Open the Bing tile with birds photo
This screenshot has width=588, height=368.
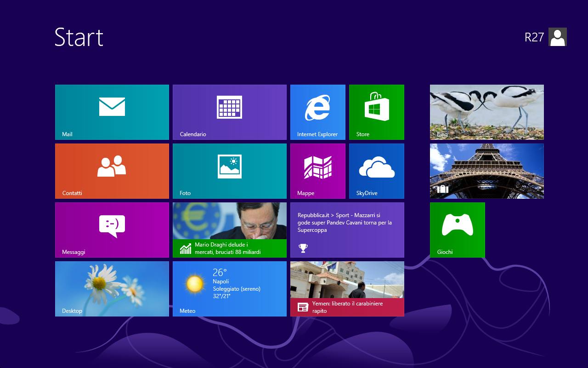[487, 112]
